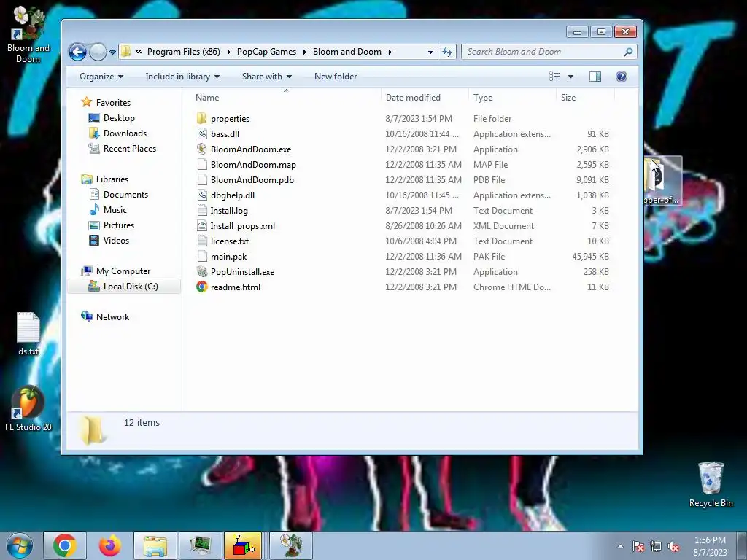Click Windows Explorer taskbar button
Image resolution: width=747 pixels, height=560 pixels.
(155, 545)
